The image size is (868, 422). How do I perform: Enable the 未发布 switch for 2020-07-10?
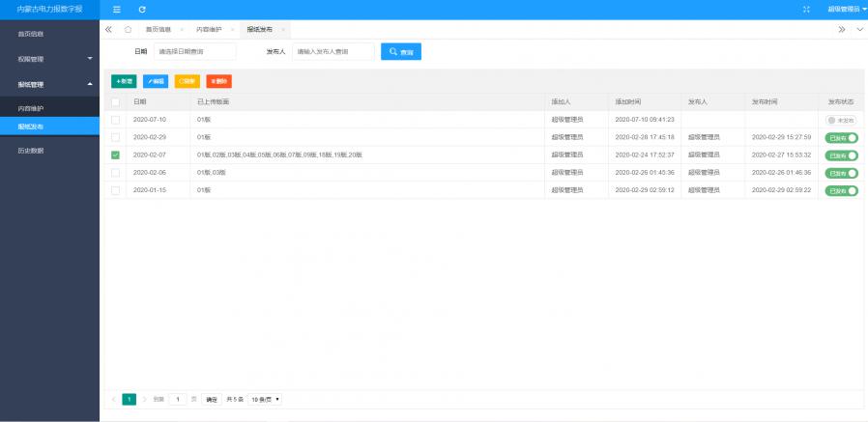click(x=841, y=120)
